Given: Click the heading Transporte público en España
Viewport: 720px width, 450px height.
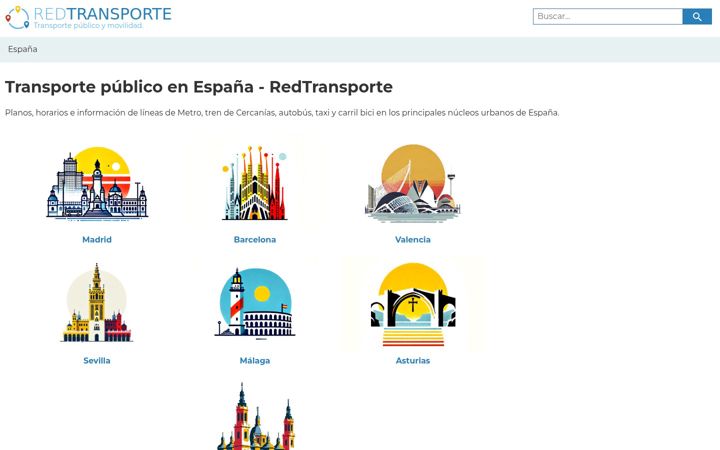Looking at the screenshot, I should coord(199,87).
